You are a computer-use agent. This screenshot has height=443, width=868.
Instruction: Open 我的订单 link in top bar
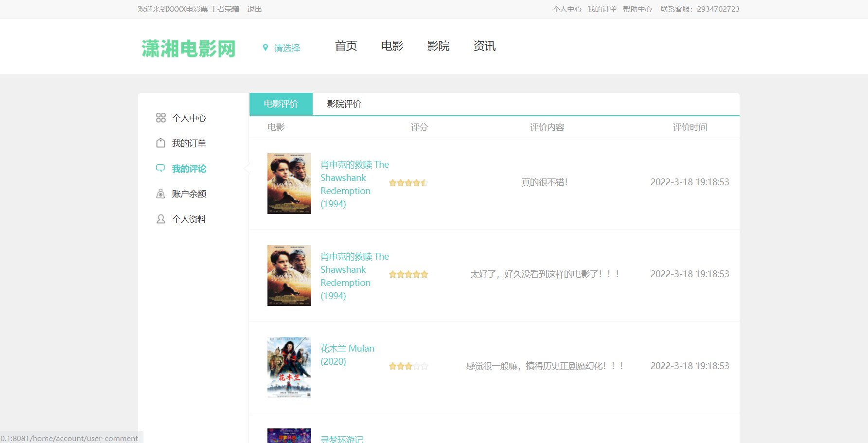pyautogui.click(x=602, y=9)
